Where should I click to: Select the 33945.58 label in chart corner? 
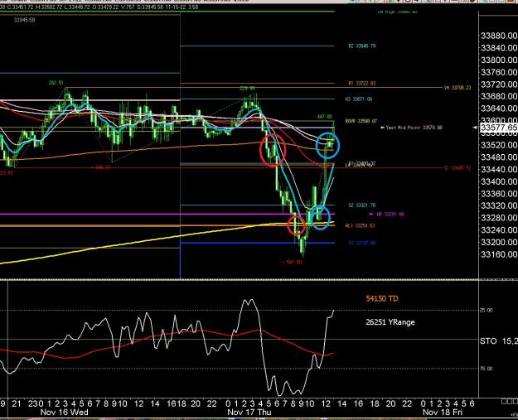point(24,20)
